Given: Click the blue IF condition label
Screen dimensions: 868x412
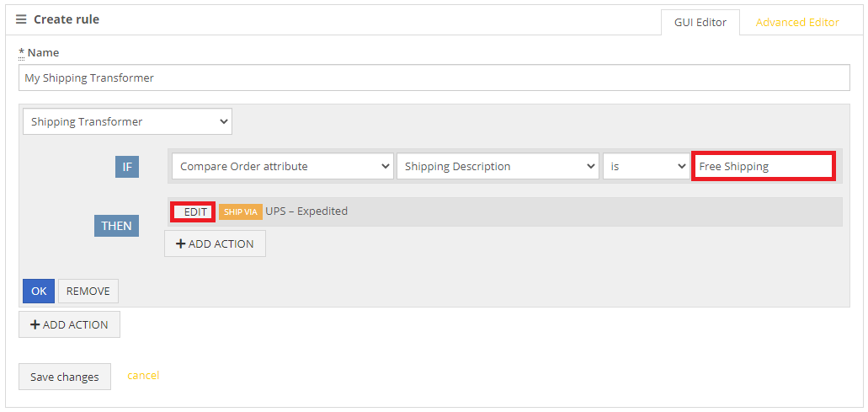Looking at the screenshot, I should 127,167.
